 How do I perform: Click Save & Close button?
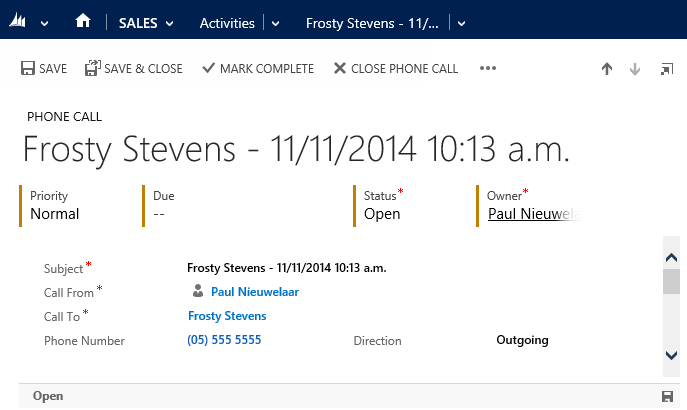pyautogui.click(x=134, y=69)
